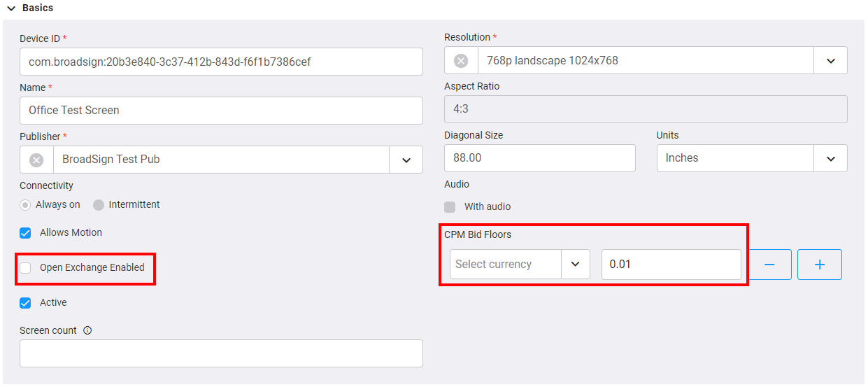Check the With audio checkbox
The image size is (868, 387).
(x=450, y=207)
